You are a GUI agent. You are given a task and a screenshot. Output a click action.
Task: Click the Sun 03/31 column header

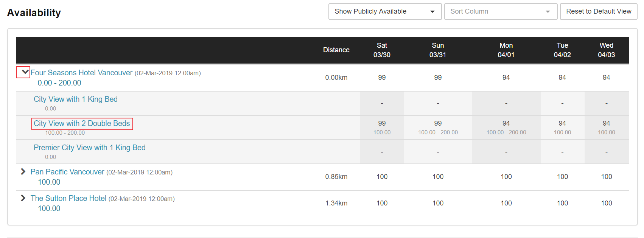click(438, 50)
